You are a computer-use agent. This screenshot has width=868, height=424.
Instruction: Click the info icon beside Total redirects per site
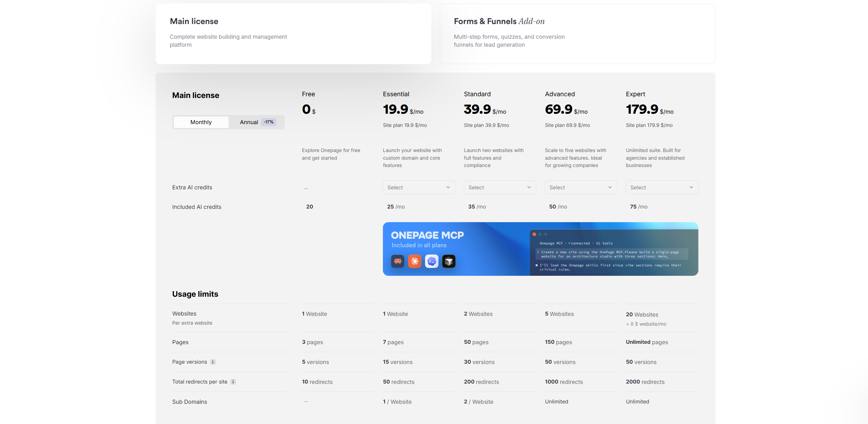(x=233, y=382)
